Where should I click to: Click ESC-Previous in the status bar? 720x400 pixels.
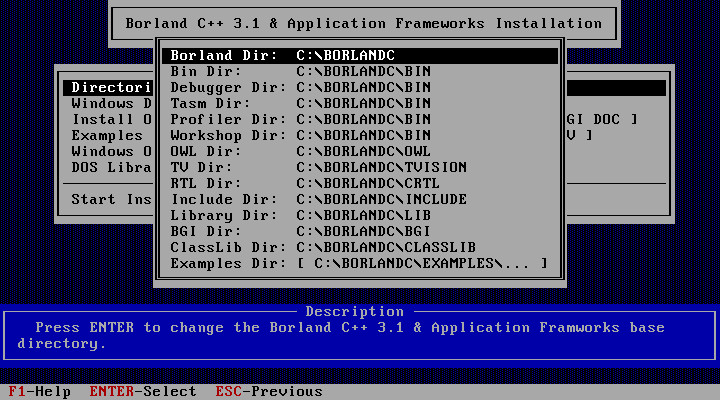coord(269,392)
